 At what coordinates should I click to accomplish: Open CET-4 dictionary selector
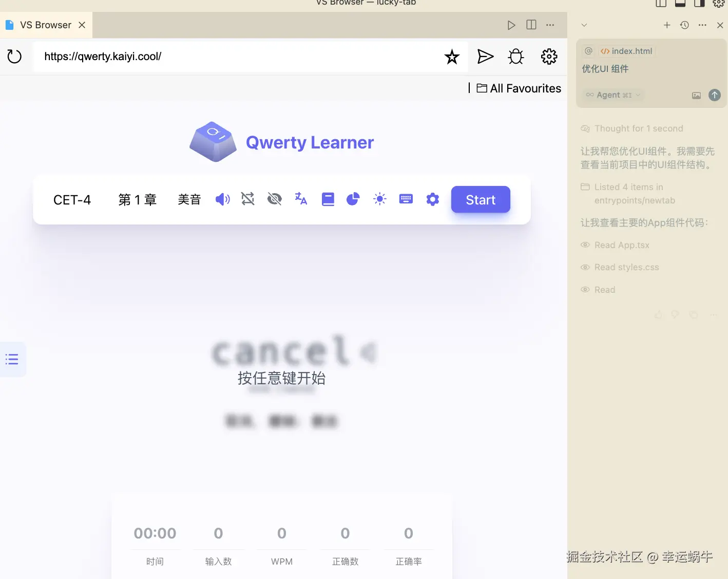72,200
